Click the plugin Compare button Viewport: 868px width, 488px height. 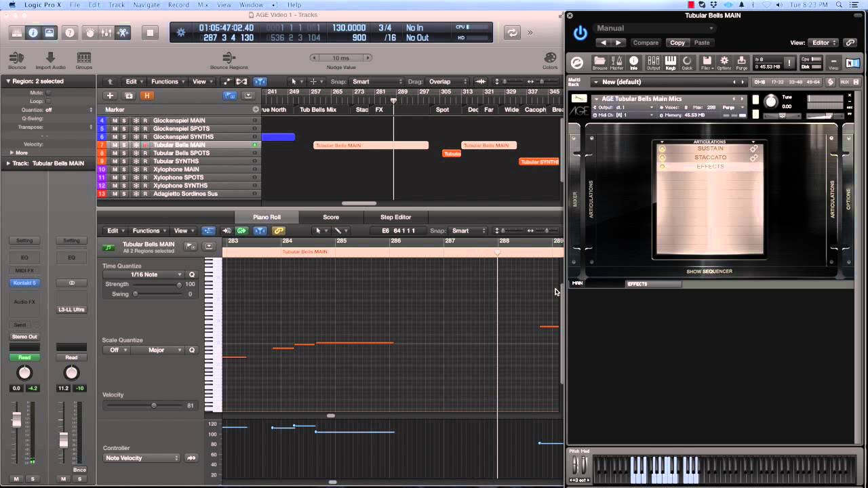point(646,43)
